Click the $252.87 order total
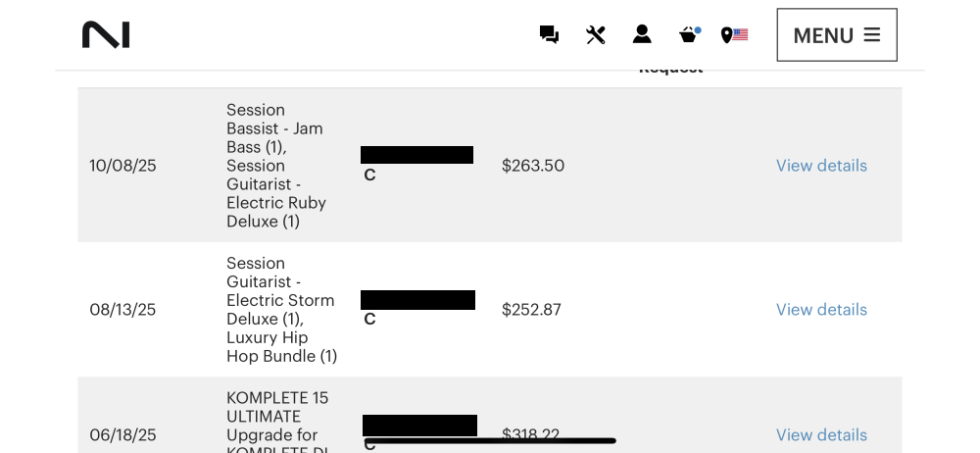Image resolution: width=980 pixels, height=453 pixels. [531, 310]
